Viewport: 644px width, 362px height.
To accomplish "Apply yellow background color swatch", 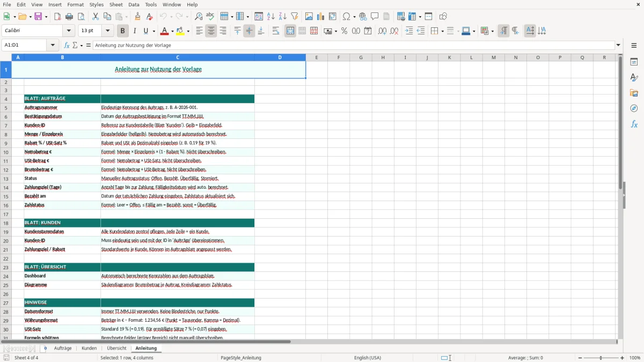I will pyautogui.click(x=181, y=31).
